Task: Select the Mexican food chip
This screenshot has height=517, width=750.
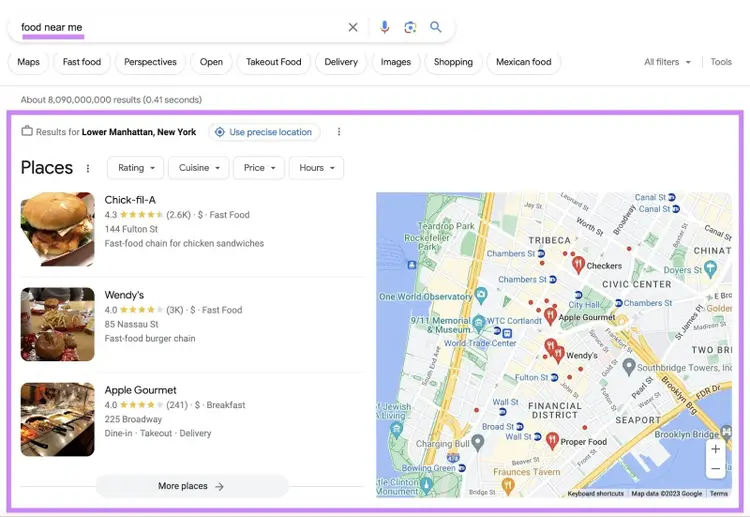Action: click(x=524, y=62)
